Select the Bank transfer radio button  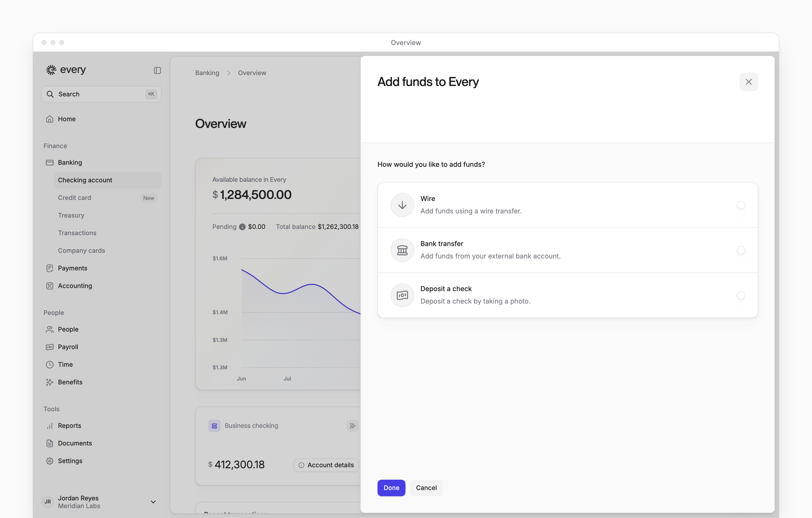[741, 250]
